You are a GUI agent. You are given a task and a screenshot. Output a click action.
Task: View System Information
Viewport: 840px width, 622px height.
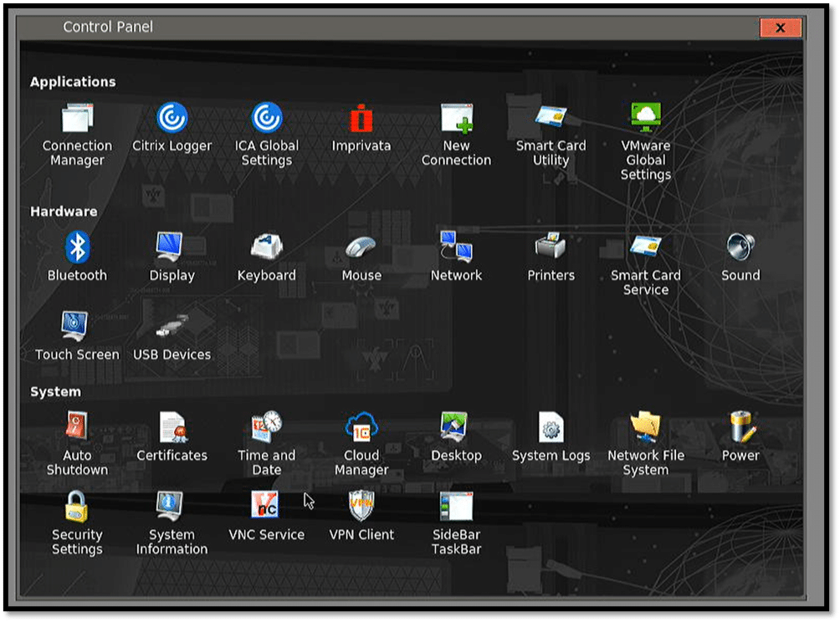coord(172,523)
